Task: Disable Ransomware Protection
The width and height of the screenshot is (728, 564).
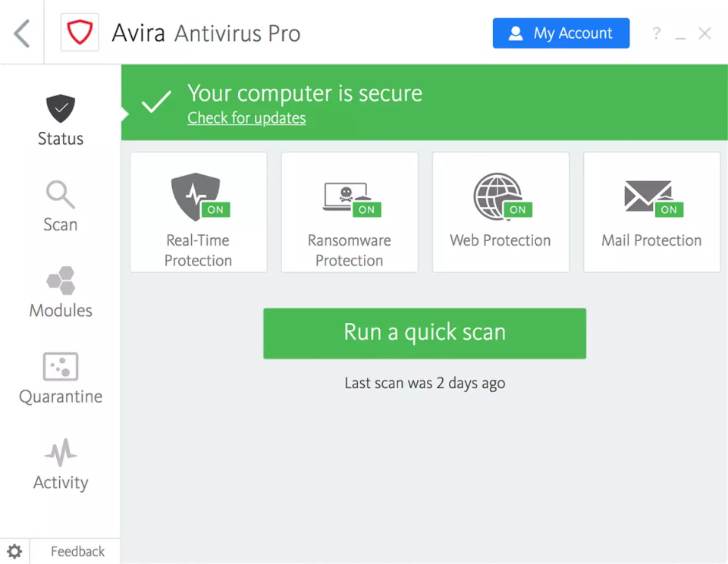Action: [367, 210]
